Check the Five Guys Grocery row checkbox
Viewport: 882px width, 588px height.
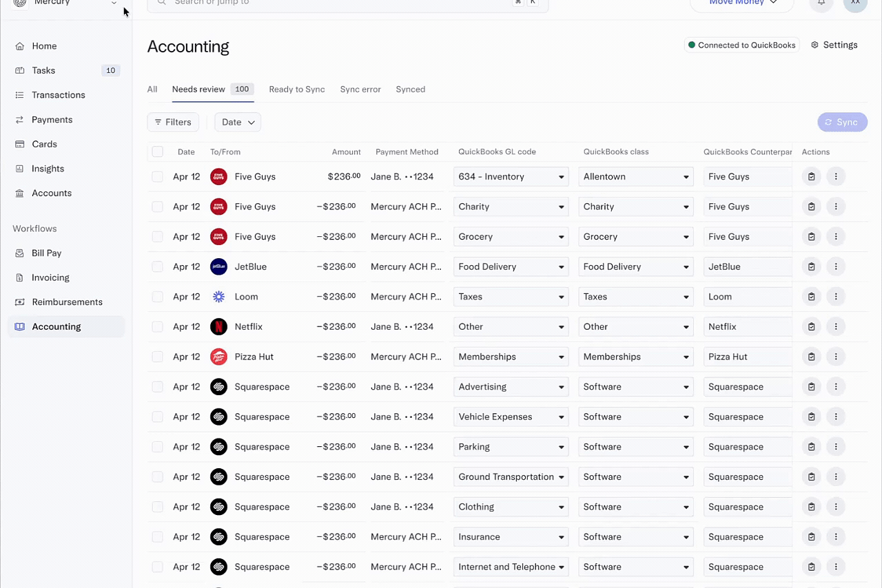158,237
